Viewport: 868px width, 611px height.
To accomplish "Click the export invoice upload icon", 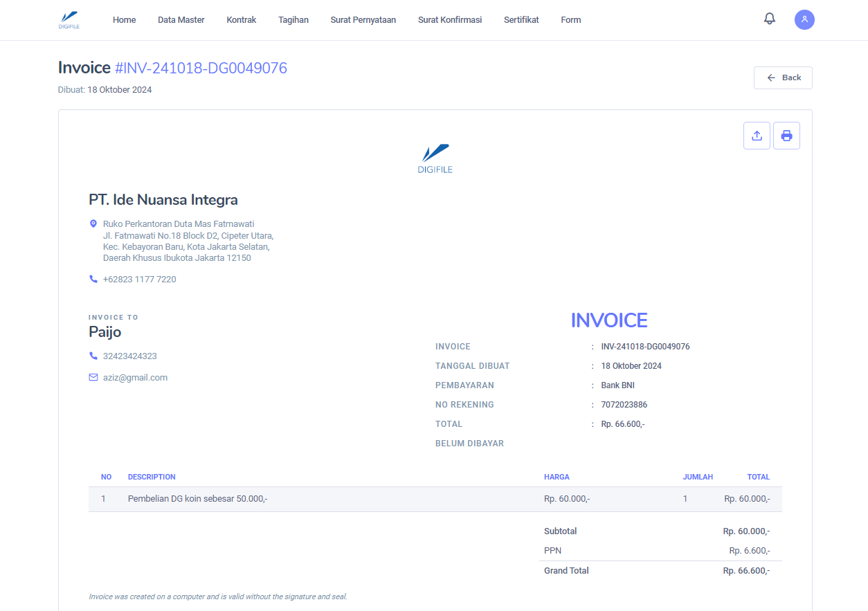I will [757, 136].
